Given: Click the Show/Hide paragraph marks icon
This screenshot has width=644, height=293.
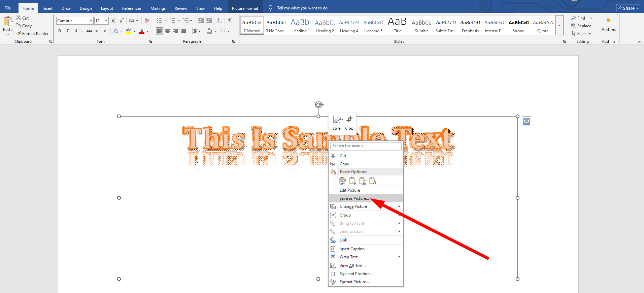Looking at the screenshot, I should (230, 21).
